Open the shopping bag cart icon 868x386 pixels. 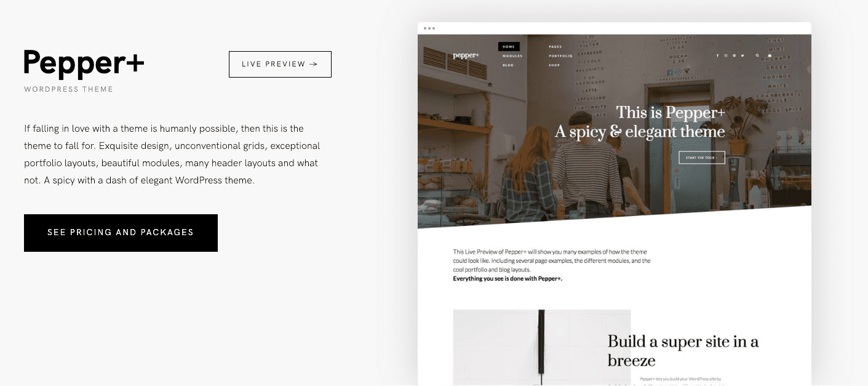[x=769, y=55]
